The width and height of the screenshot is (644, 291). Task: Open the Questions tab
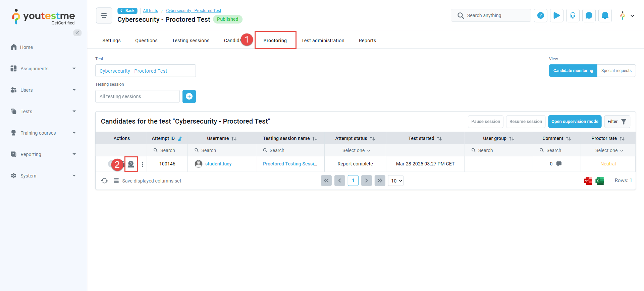[x=146, y=41]
